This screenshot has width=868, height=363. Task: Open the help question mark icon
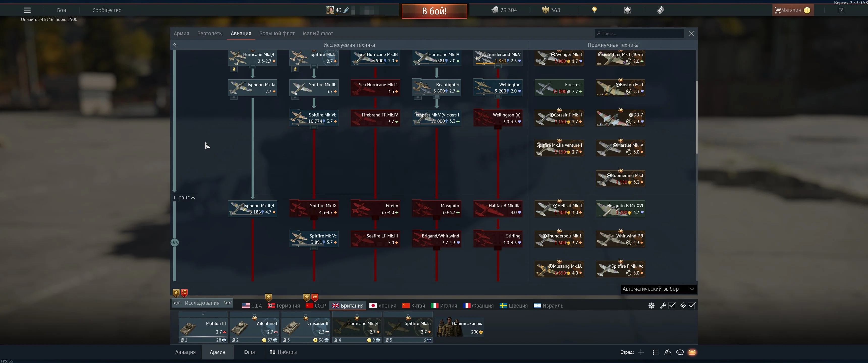coord(841,10)
